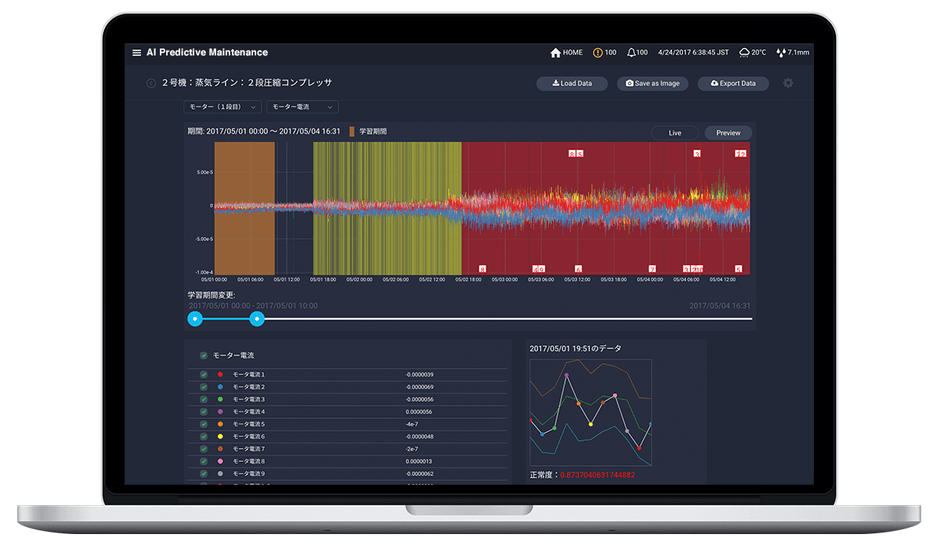Click the Save as Image button

(x=652, y=83)
